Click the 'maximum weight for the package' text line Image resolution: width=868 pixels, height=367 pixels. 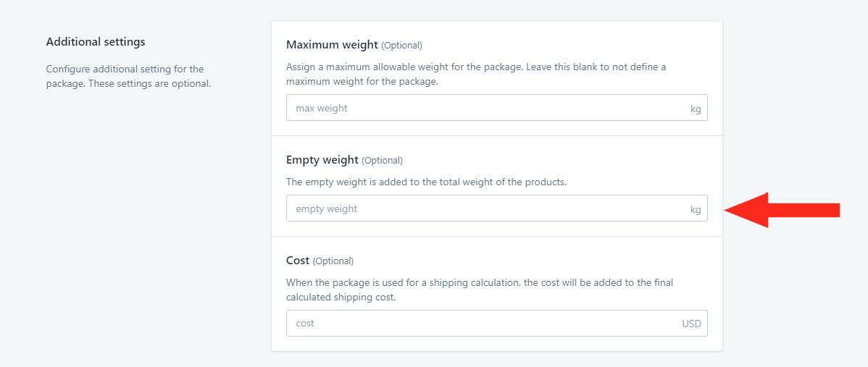(x=362, y=81)
